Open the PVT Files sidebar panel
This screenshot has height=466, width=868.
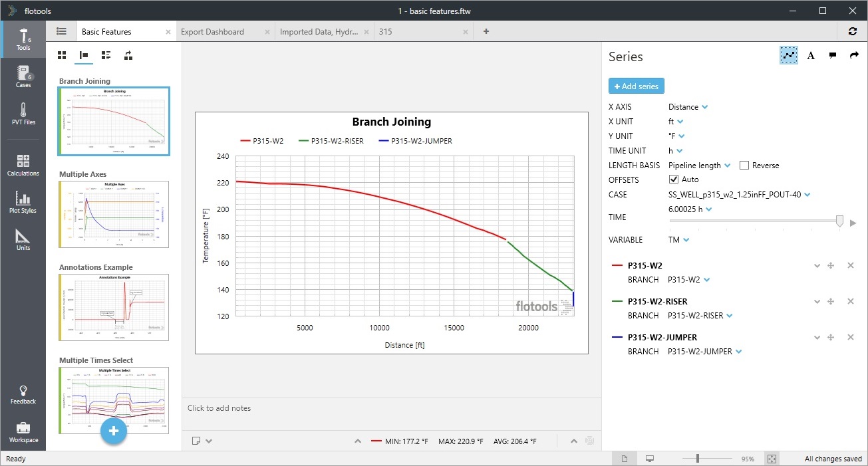23,114
